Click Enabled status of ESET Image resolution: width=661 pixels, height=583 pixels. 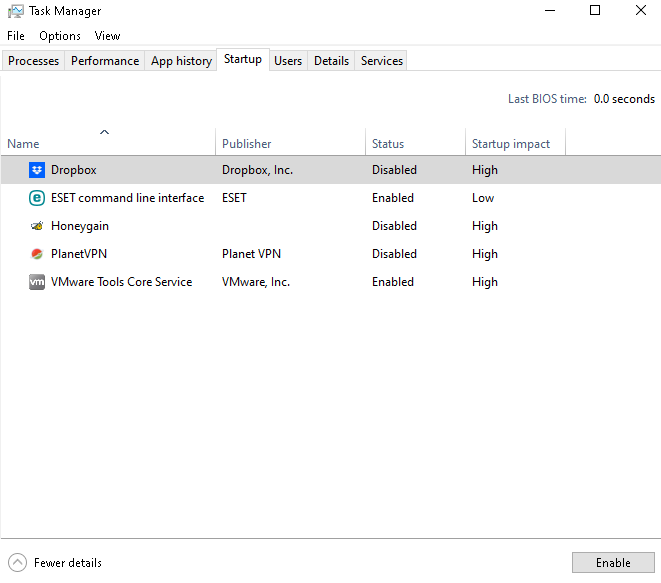[x=393, y=198]
